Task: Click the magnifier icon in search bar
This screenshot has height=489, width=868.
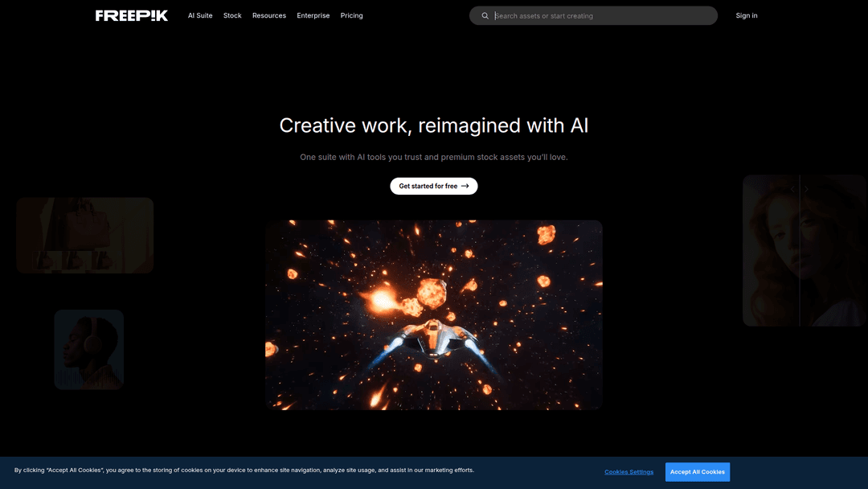Action: pos(485,16)
